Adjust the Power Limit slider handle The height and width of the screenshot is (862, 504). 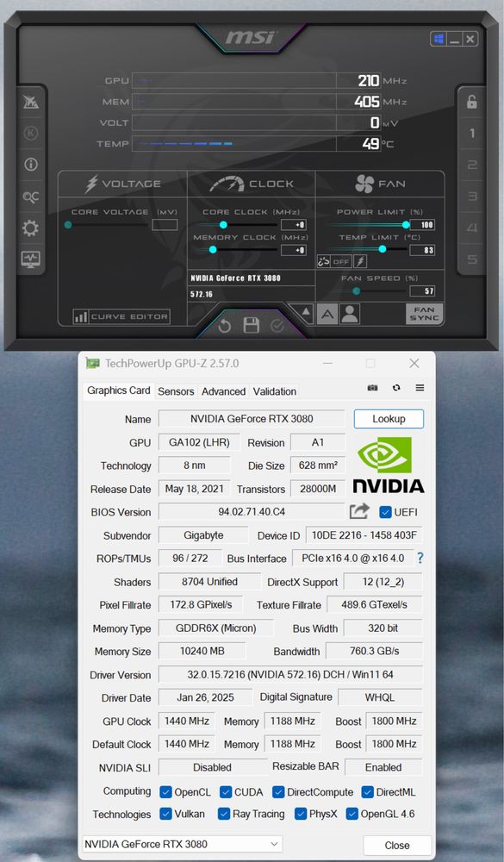point(406,225)
